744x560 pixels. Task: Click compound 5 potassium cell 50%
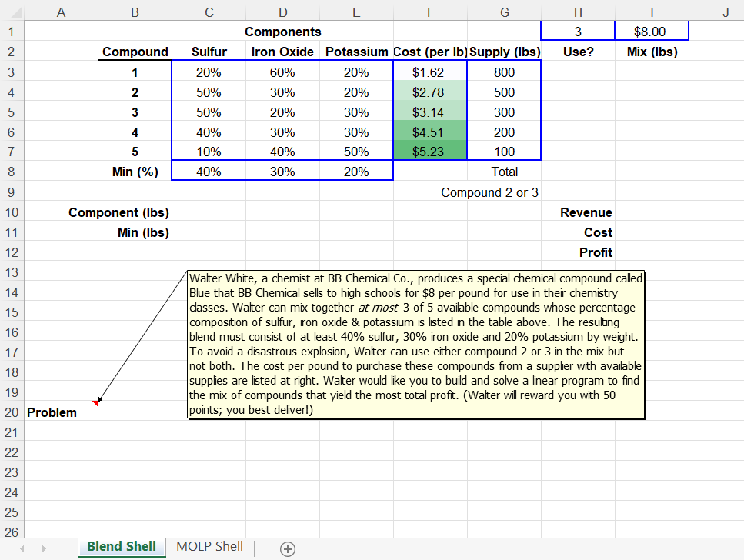tap(357, 152)
